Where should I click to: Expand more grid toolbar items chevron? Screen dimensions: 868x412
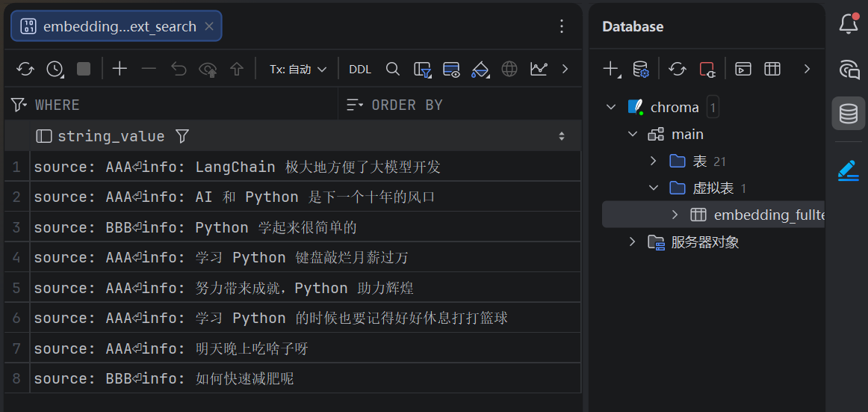565,70
